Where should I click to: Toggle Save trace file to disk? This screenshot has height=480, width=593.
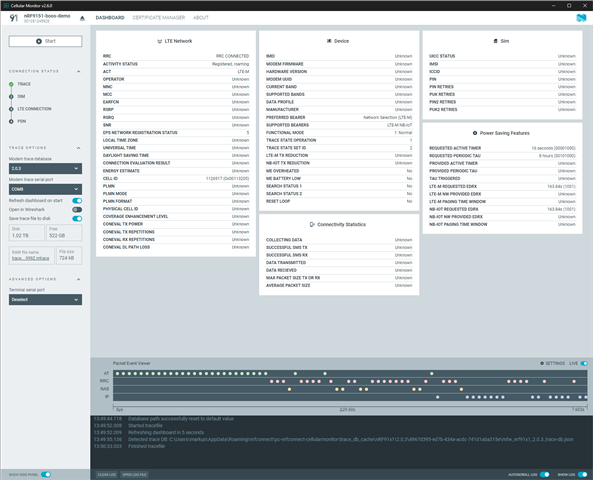[x=77, y=219]
